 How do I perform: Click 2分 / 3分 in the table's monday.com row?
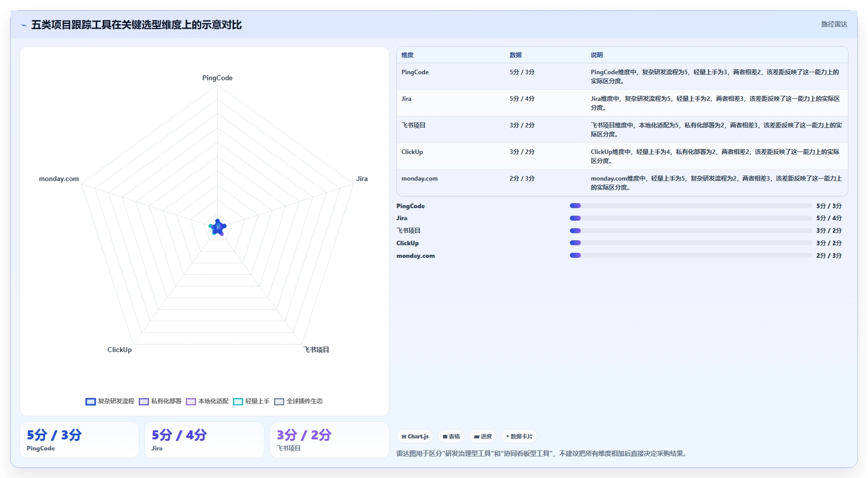(x=522, y=179)
